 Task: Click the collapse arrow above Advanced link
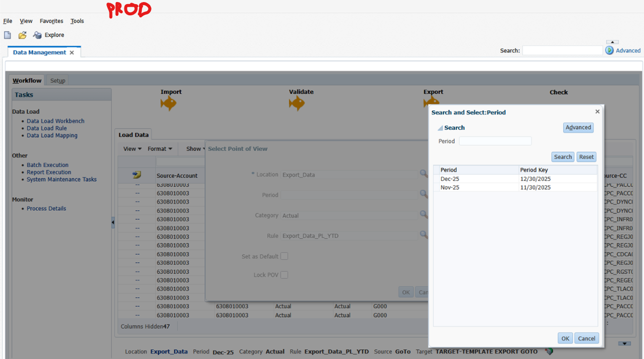coord(612,42)
